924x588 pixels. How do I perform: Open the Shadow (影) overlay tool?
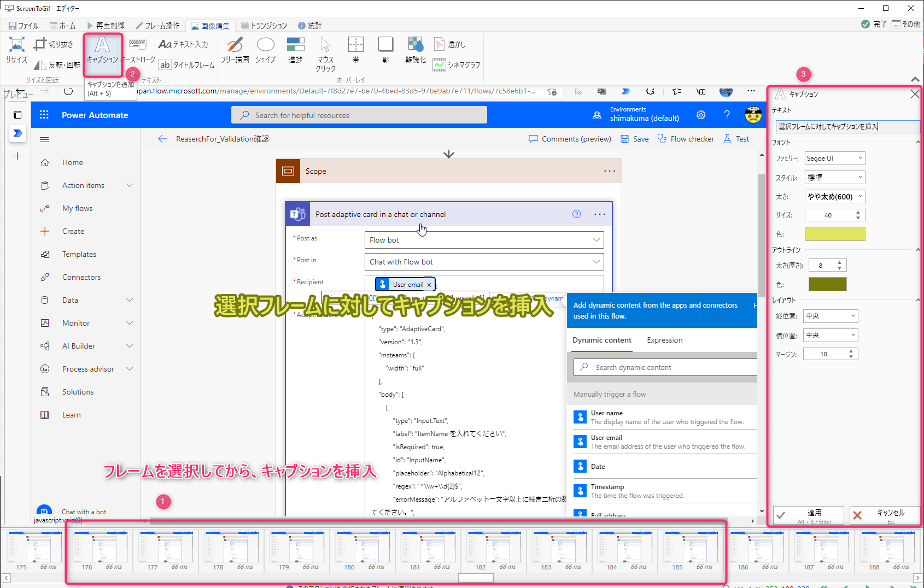(x=385, y=50)
